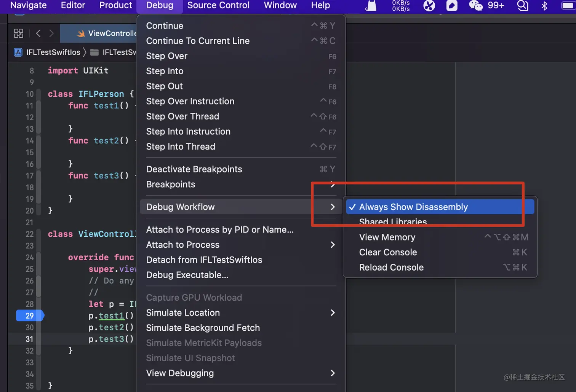Select View Memory in submenu

(x=440, y=237)
